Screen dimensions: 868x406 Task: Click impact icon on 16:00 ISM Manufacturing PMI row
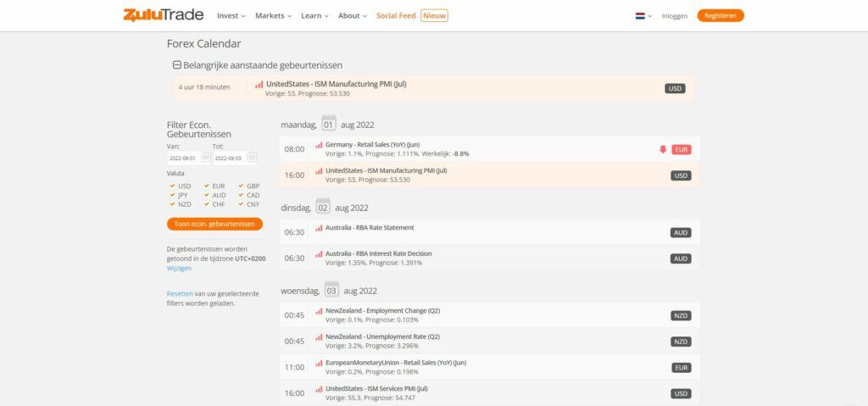pyautogui.click(x=319, y=171)
